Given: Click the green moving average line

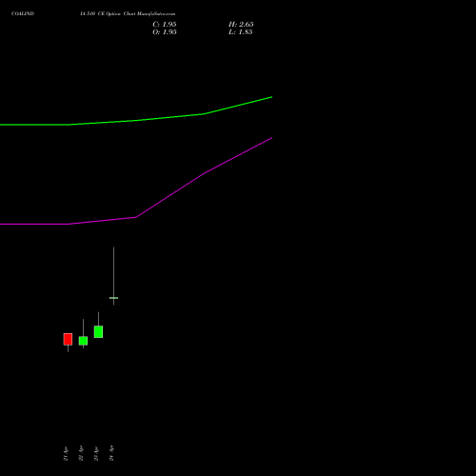Looking at the screenshot, I should pos(136,120).
